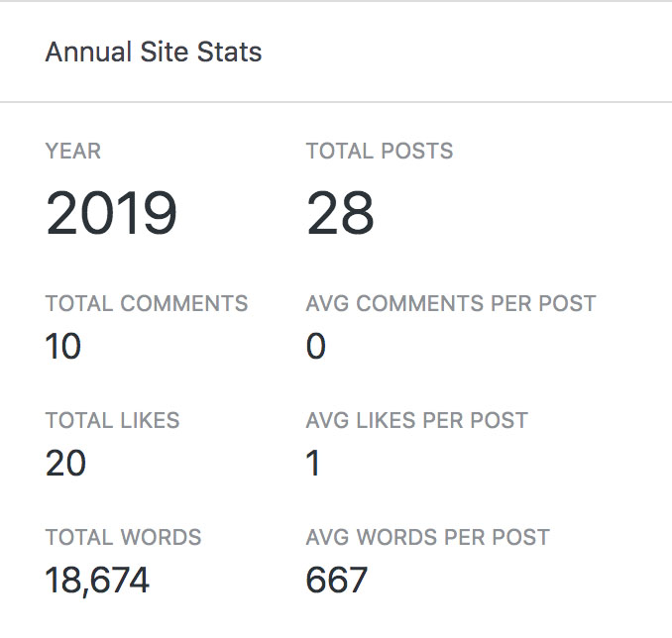Image resolution: width=672 pixels, height=638 pixels.
Task: Select the total comments value 10
Action: click(63, 347)
